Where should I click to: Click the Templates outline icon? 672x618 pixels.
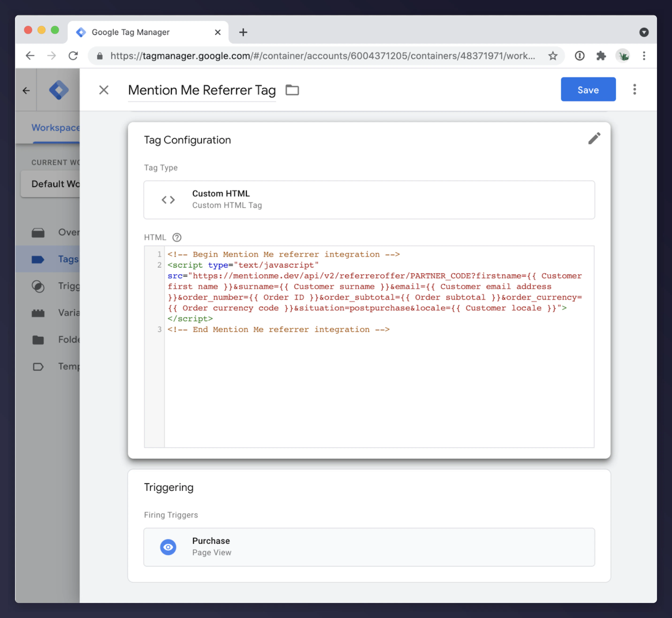(38, 367)
